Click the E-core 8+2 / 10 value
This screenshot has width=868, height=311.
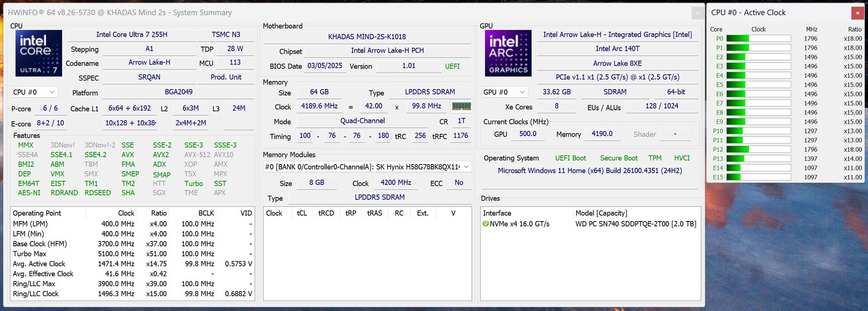point(51,123)
